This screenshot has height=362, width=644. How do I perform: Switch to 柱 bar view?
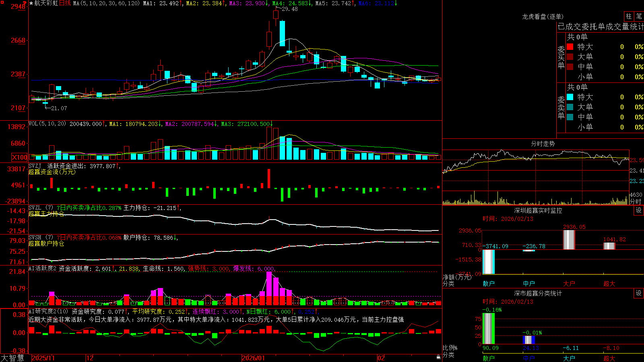pyautogui.click(x=629, y=16)
